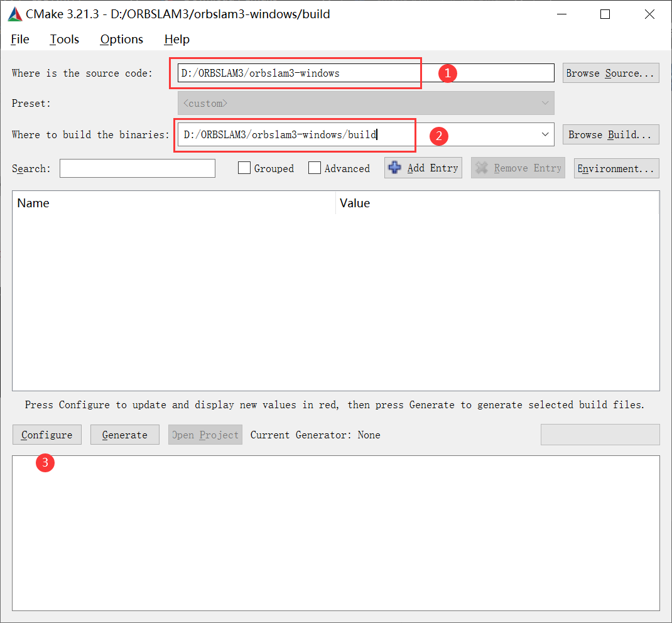Click the 'Where is the source code:' label
This screenshot has width=672, height=623.
82,73
